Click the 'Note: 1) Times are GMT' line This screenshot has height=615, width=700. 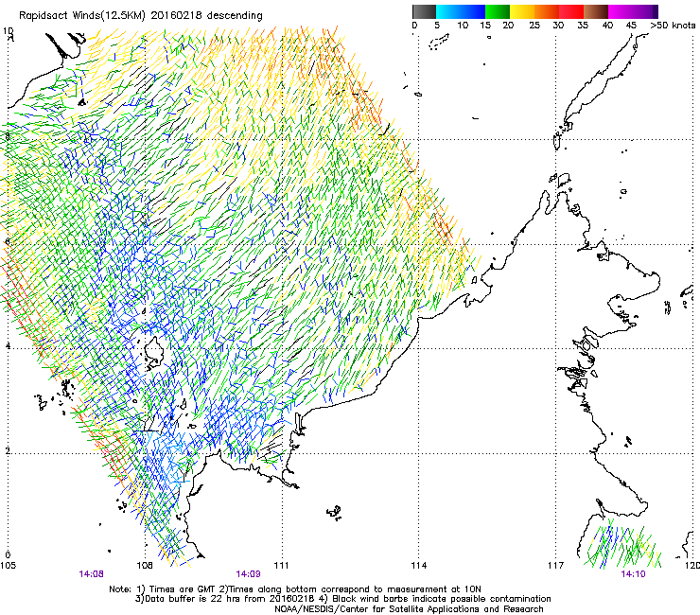point(295,589)
